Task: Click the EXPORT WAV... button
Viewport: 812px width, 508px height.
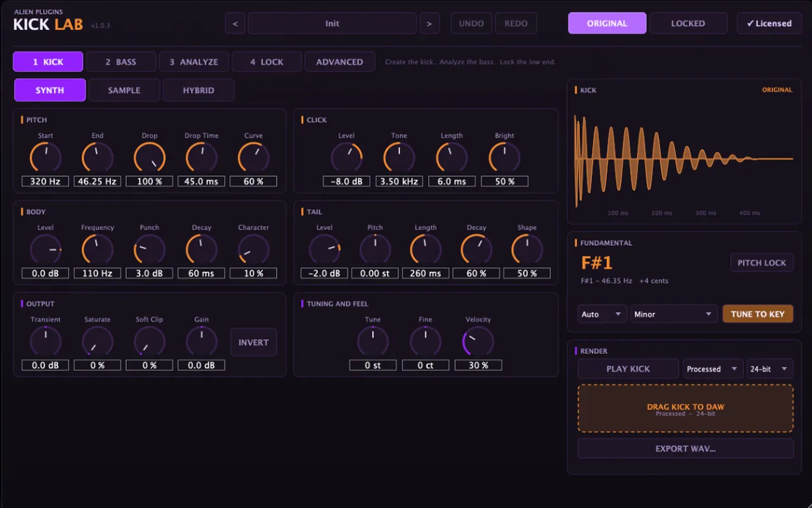Action: [x=686, y=448]
